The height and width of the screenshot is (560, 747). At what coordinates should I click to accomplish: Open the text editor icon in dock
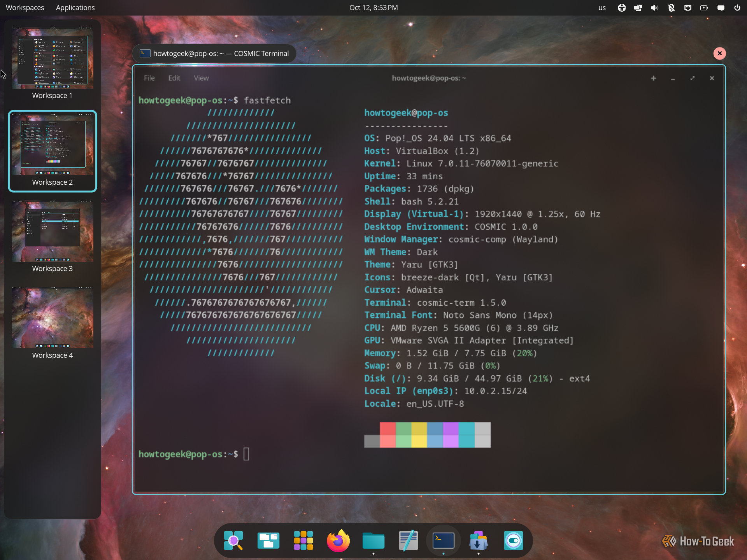pos(409,541)
